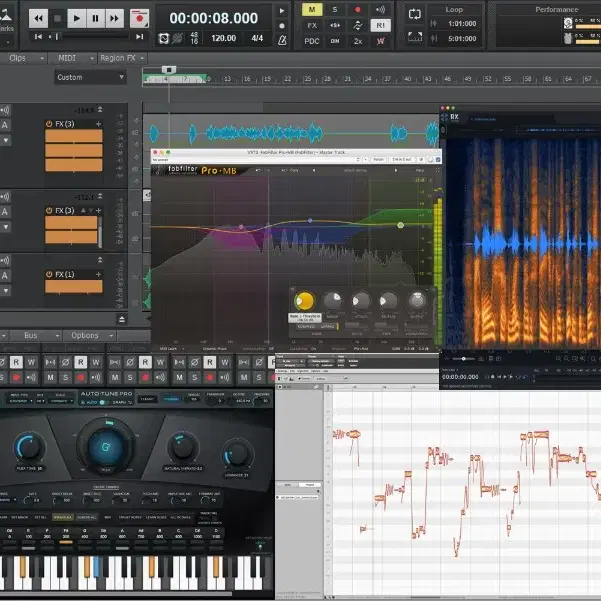Image resolution: width=601 pixels, height=601 pixels.
Task: Click the set-loop-to-selection icon below the loop toggle
Action: pos(415,37)
